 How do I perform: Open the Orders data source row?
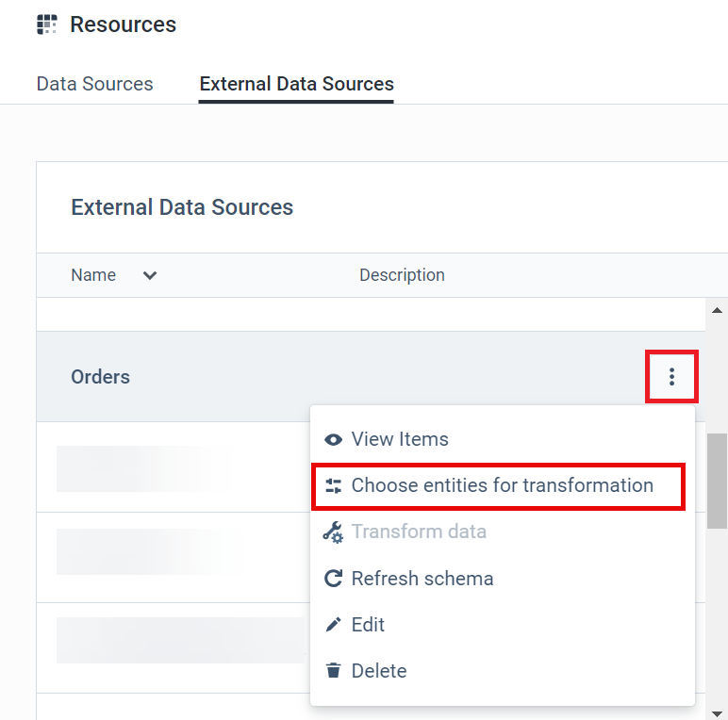(x=101, y=377)
